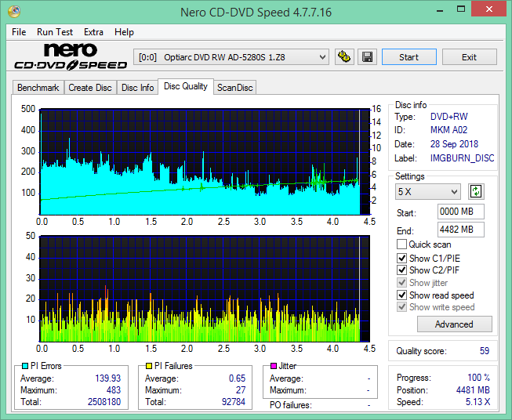Click PI Failures maximum 27
Screen dimensions: 512x420
coord(241,390)
